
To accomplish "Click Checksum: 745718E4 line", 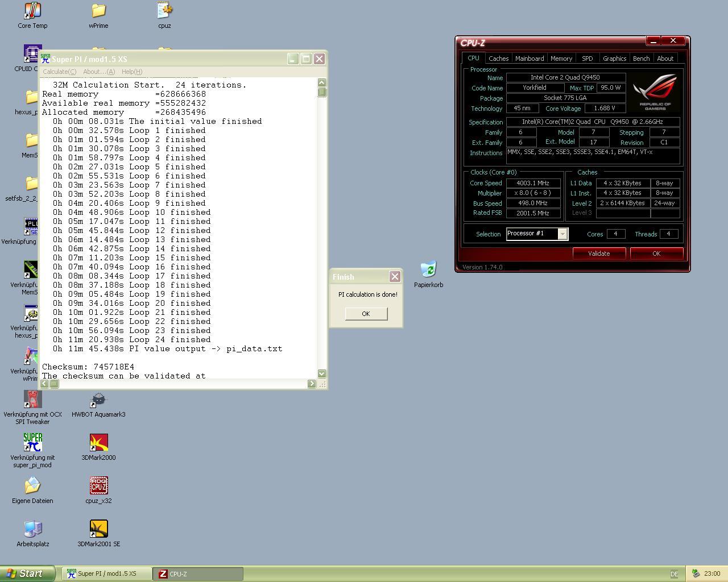I will (88, 367).
